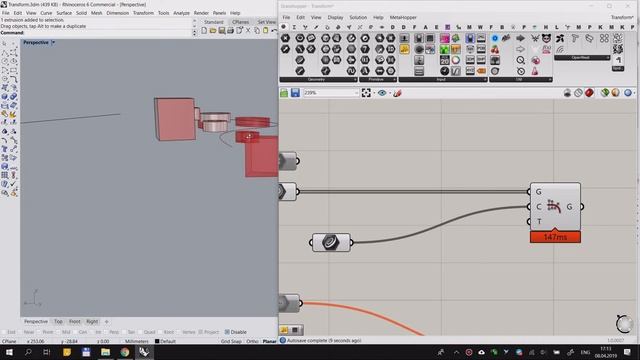Click the Grasshopper save file floppy icon

coord(295,93)
